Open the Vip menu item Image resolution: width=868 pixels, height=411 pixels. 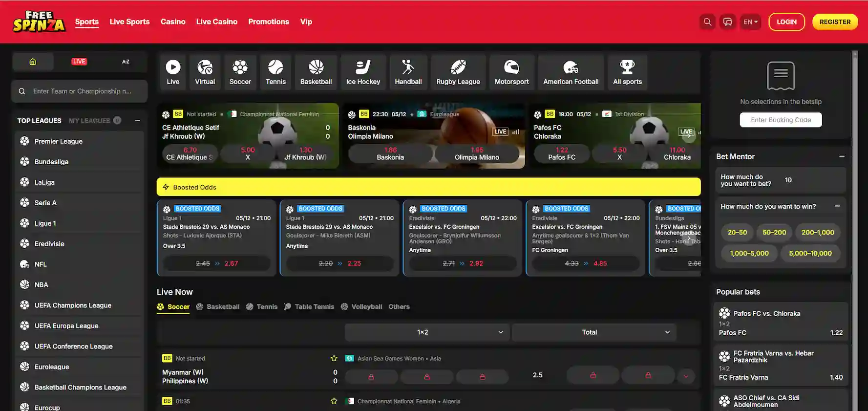tap(306, 22)
